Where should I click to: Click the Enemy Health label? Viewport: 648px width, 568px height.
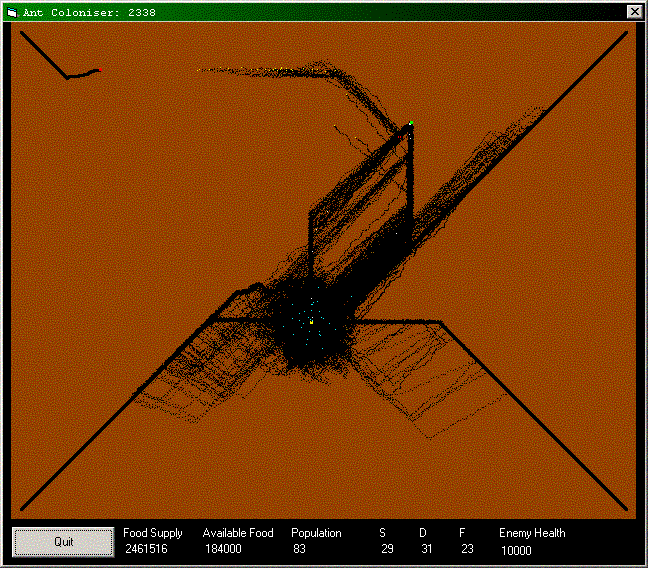click(532, 533)
